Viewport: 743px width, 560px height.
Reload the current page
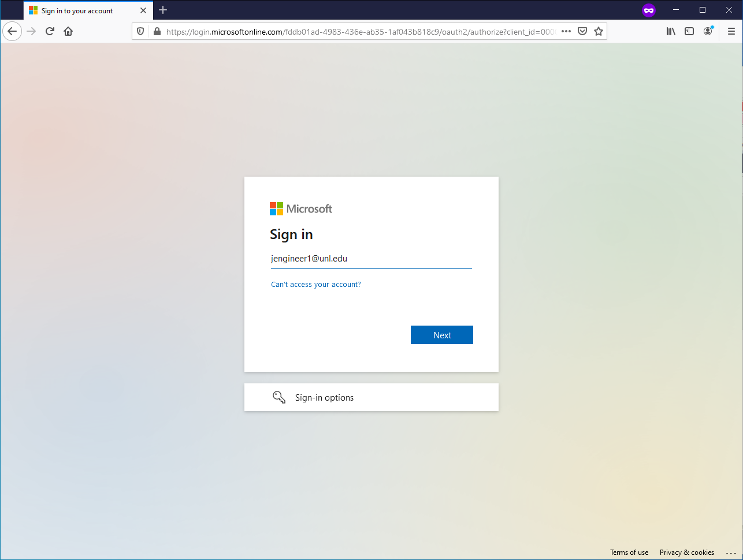50,31
